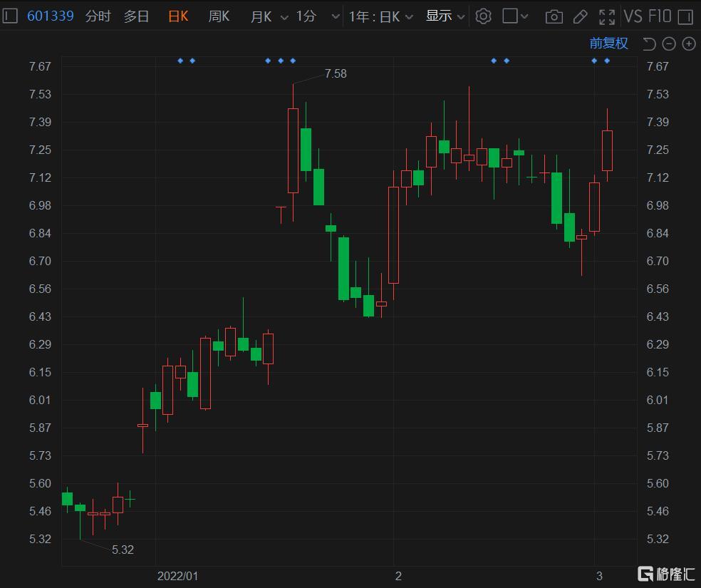Open the 多日 multi-day view

coord(136,16)
